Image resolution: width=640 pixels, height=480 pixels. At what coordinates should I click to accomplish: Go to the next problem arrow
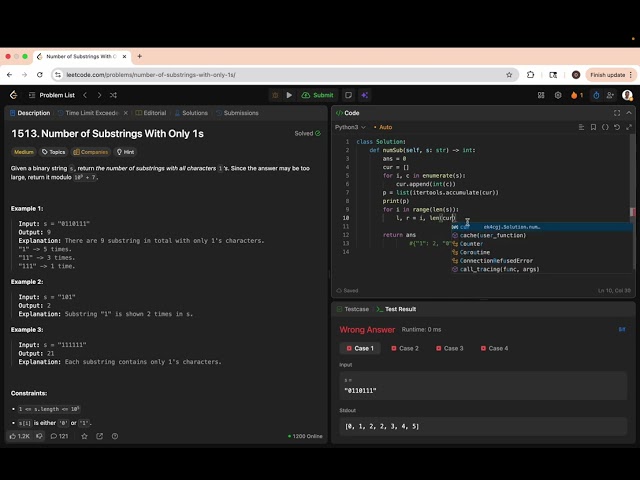click(x=98, y=95)
